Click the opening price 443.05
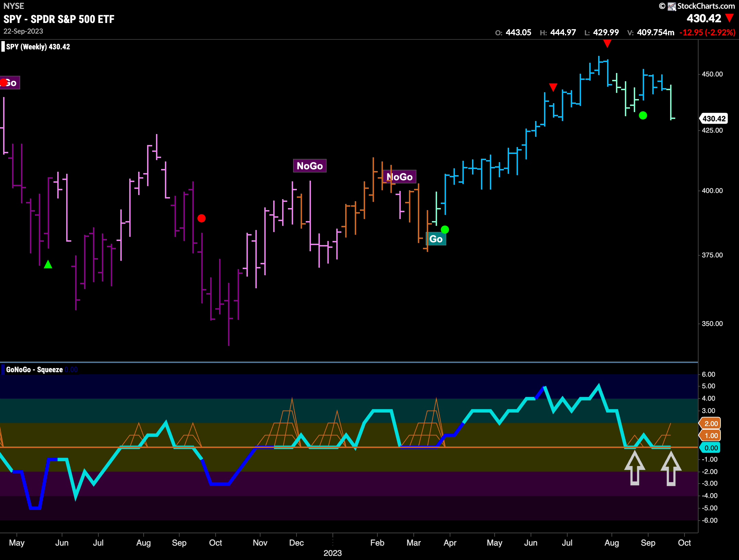Viewport: 739px width, 560px height. (x=519, y=33)
